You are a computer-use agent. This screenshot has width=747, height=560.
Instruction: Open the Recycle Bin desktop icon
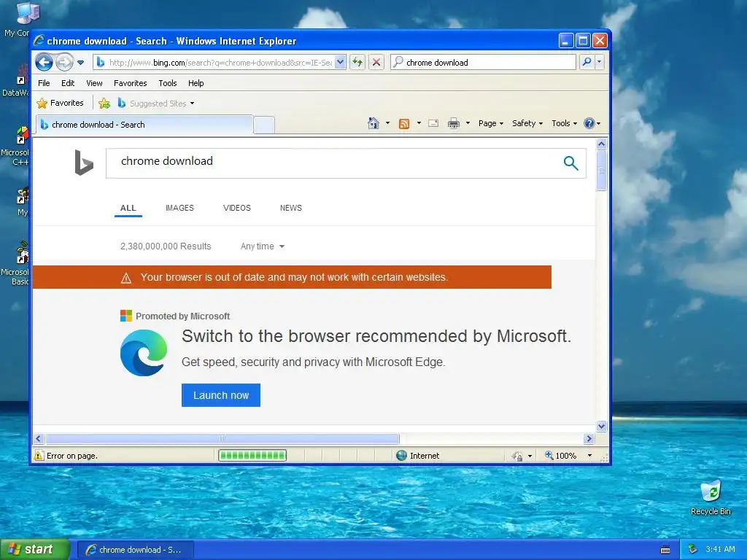pos(711,498)
